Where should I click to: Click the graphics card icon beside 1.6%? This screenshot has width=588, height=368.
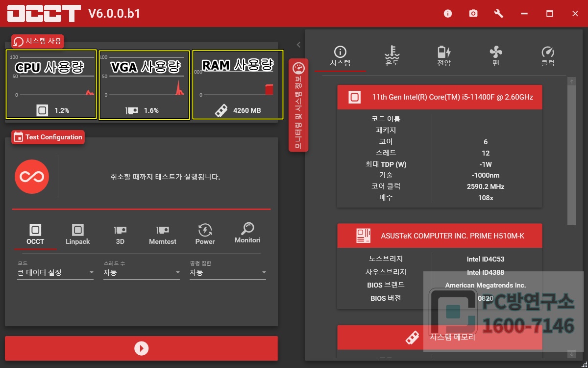[132, 111]
